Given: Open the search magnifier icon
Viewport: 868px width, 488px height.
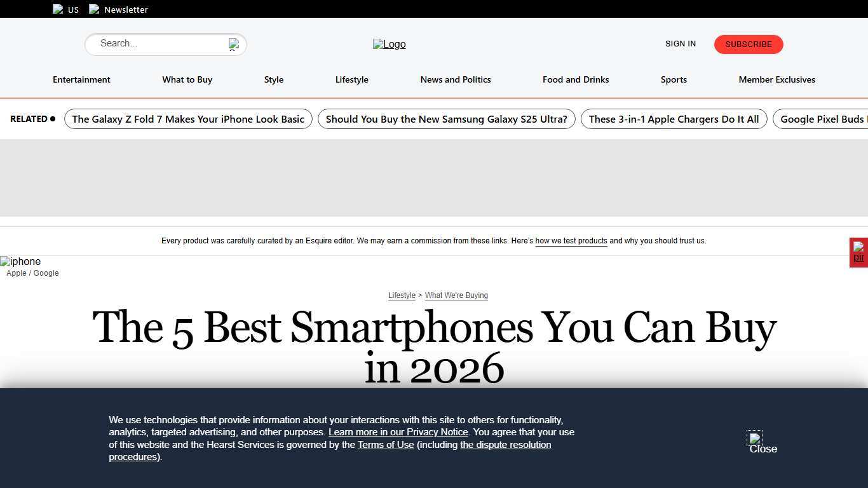Looking at the screenshot, I should [233, 44].
